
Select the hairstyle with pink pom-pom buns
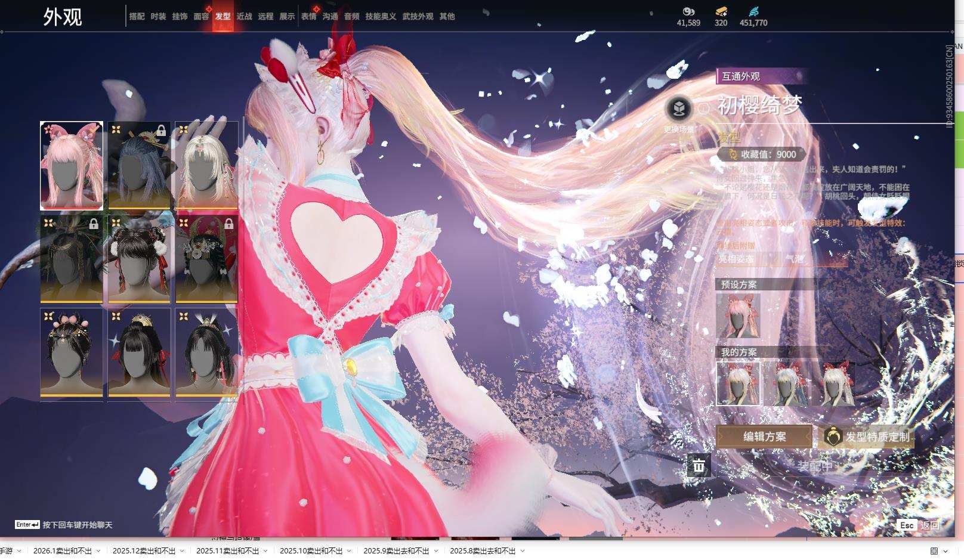pyautogui.click(x=72, y=352)
